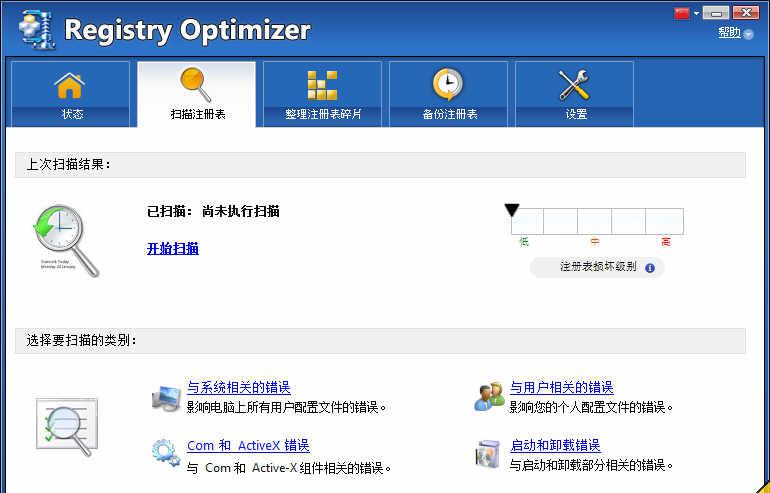This screenshot has width=770, height=493.
Task: Click the info icon beside 注册表损坏级别
Action: [650, 268]
